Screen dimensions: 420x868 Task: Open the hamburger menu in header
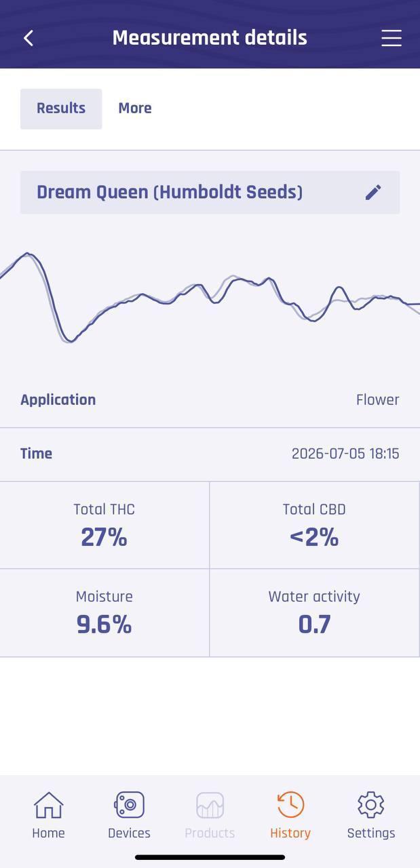392,38
